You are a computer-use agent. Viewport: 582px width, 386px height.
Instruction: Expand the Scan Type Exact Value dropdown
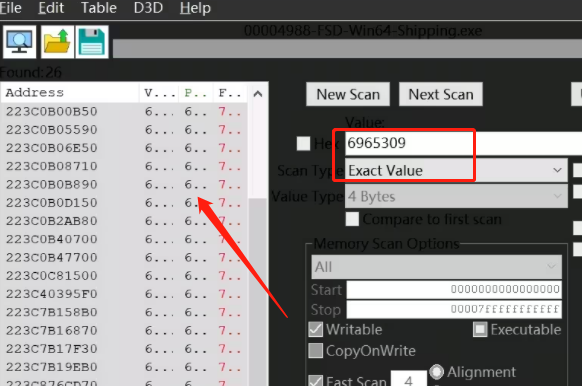pos(456,170)
